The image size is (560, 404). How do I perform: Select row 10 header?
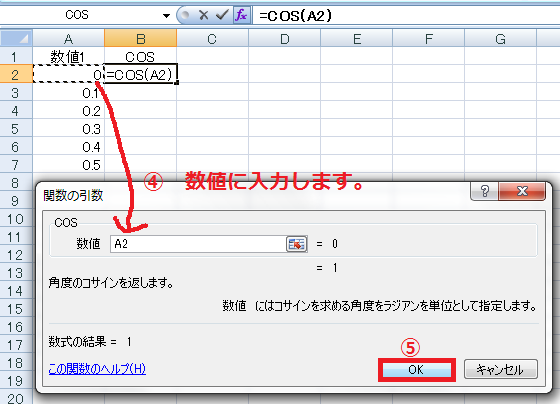(x=16, y=219)
